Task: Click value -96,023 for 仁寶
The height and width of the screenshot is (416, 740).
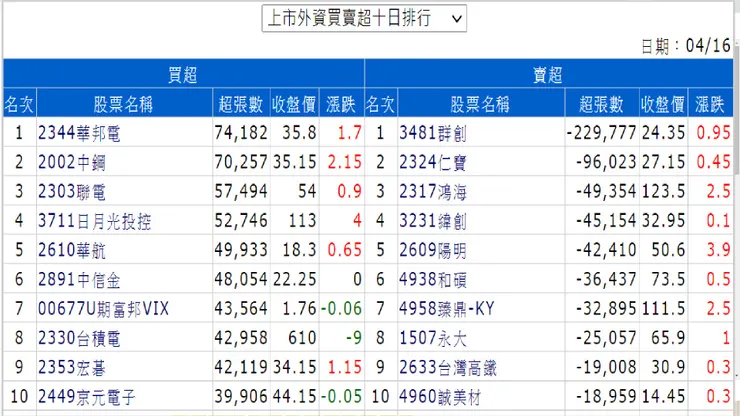Action: [606, 162]
